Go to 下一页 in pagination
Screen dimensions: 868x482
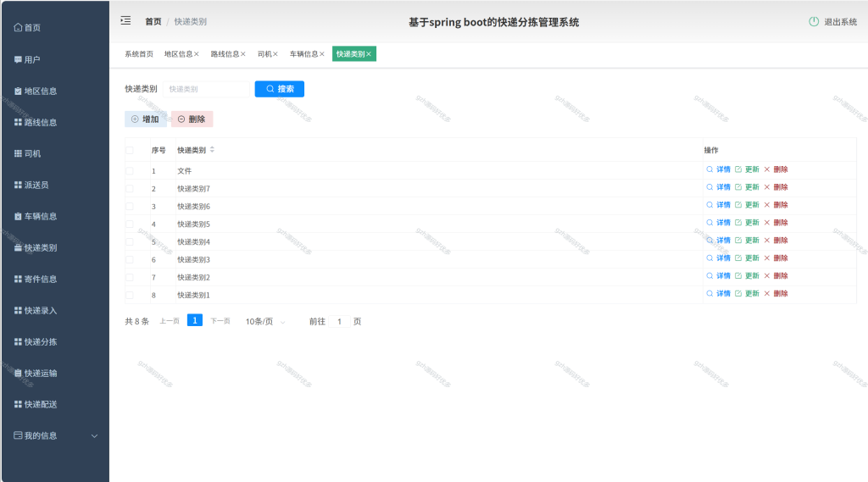[220, 321]
